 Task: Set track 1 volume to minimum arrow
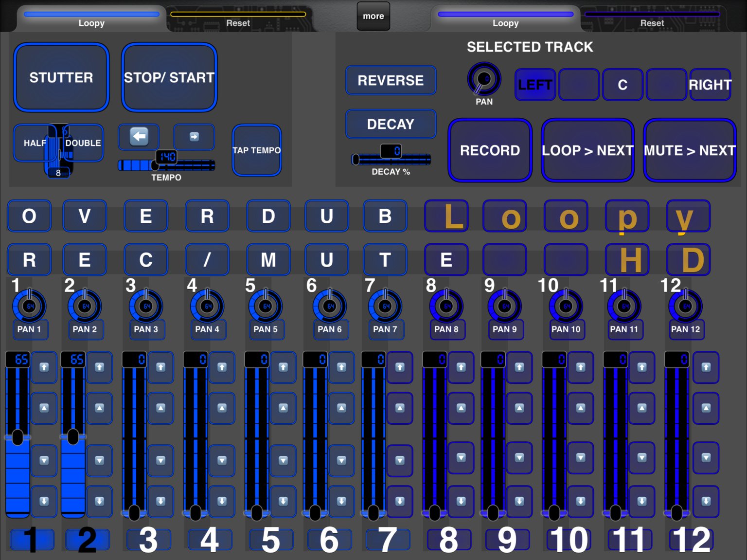(x=44, y=501)
